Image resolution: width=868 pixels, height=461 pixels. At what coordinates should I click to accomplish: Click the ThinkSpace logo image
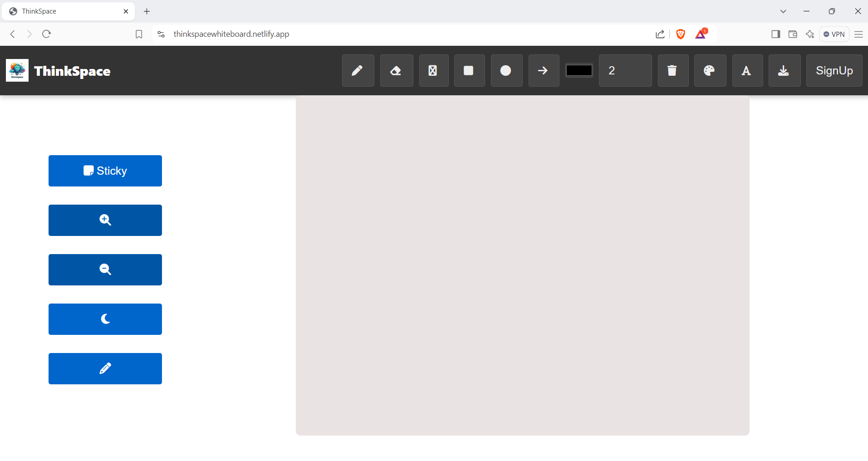17,70
